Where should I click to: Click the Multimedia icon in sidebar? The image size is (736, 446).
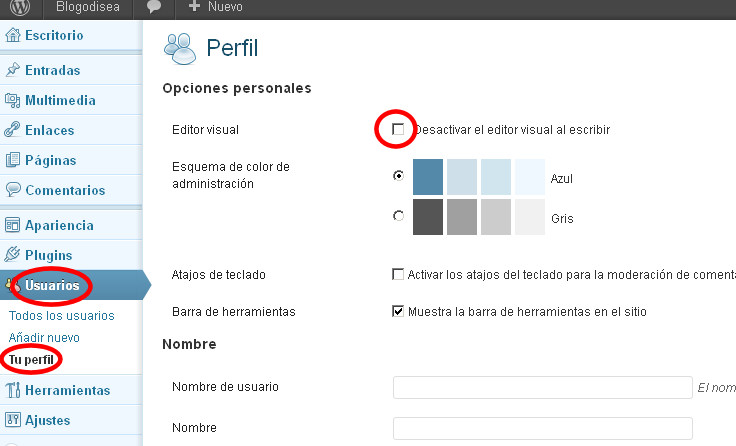[13, 100]
